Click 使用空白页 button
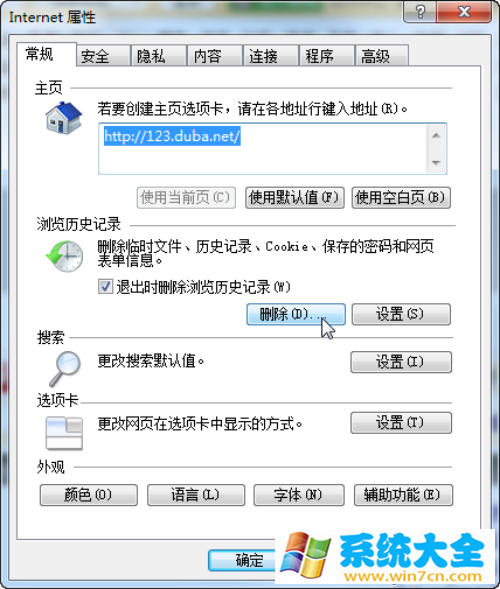This screenshot has width=500, height=589. (x=401, y=198)
